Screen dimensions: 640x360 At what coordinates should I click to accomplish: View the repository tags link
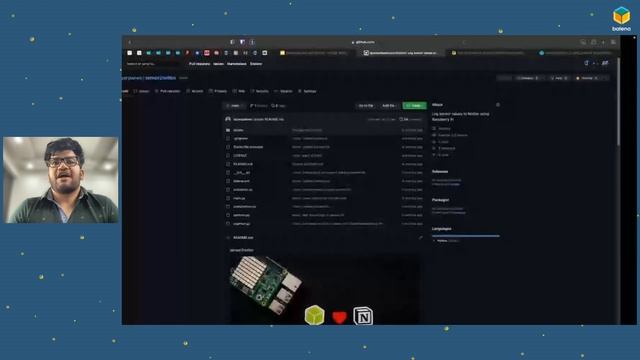pos(278,106)
